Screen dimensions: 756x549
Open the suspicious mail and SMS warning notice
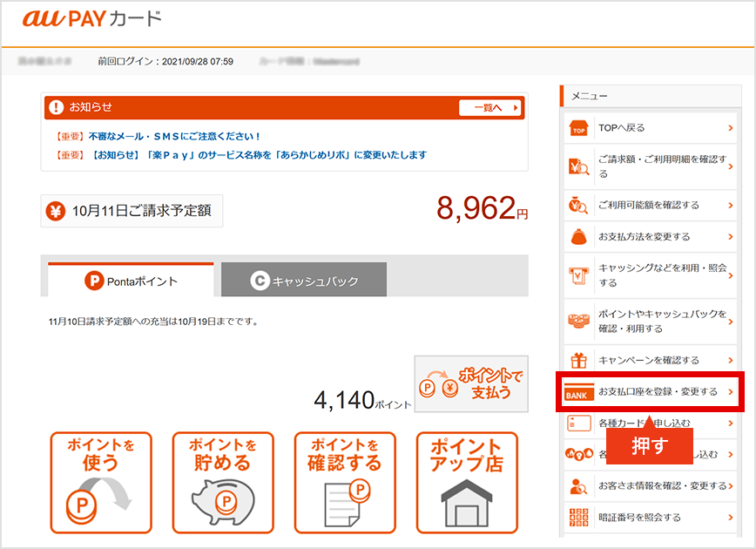pyautogui.click(x=174, y=137)
